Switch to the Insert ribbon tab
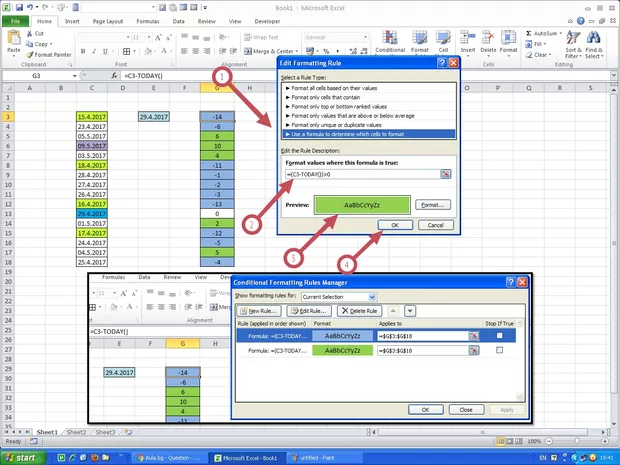620x465 pixels. tap(72, 21)
